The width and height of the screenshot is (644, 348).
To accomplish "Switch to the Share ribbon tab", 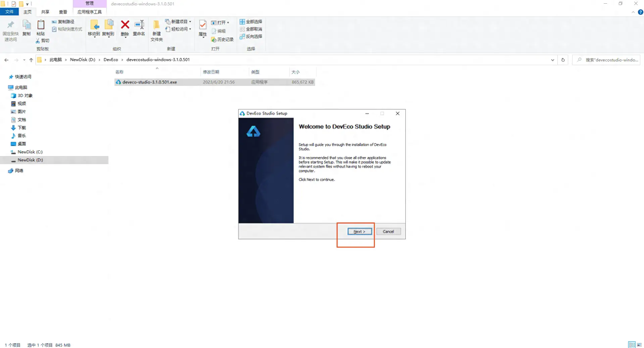I will click(x=45, y=12).
